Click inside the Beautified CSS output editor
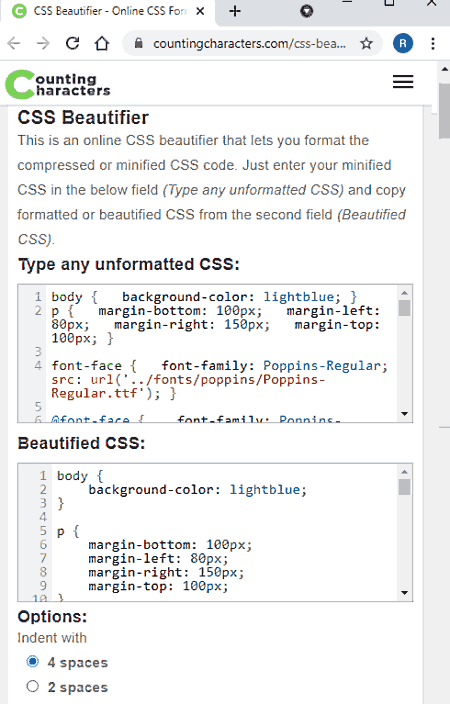 [215, 532]
